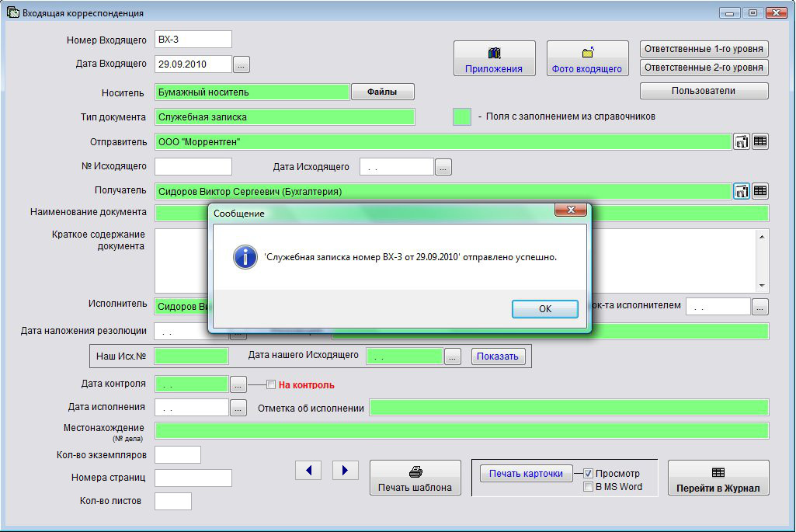796x532 pixels.
Task: Open the recipient directory icon for Получатель
Action: point(741,191)
